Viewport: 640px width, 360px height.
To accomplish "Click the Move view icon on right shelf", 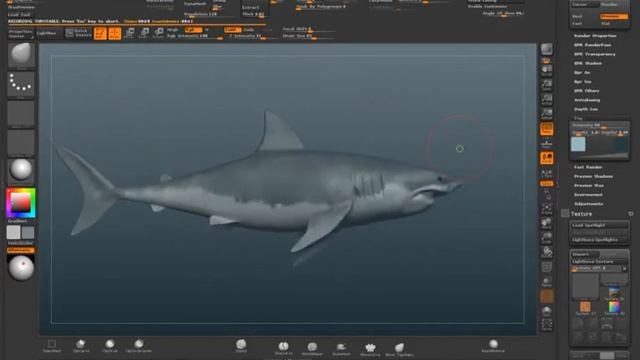I will coord(547,223).
